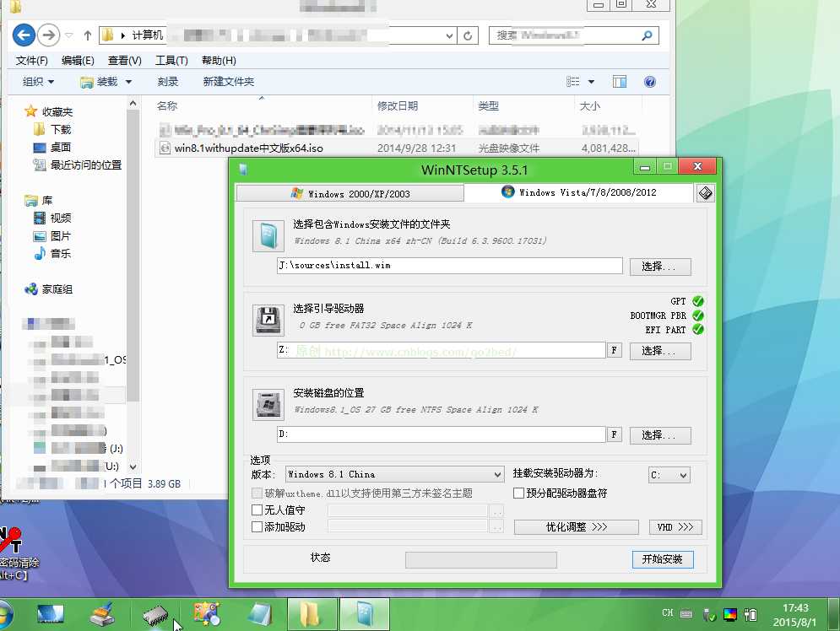Switch to Windows 2000/XP/2003 tab
840x631 pixels.
(x=350, y=194)
